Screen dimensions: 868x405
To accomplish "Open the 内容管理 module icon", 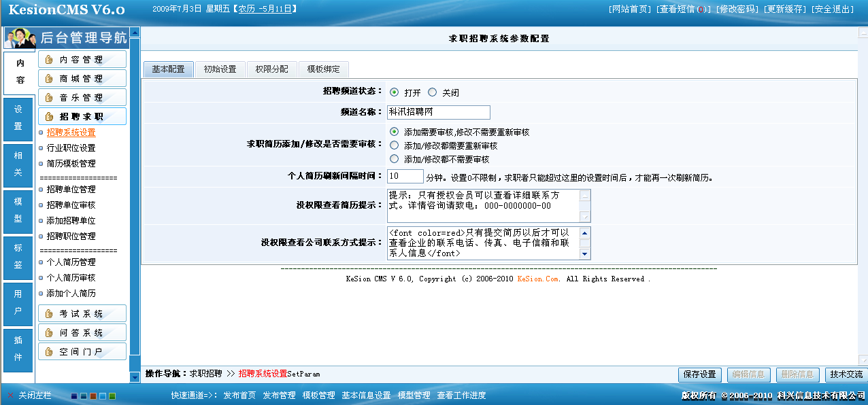I will click(82, 59).
